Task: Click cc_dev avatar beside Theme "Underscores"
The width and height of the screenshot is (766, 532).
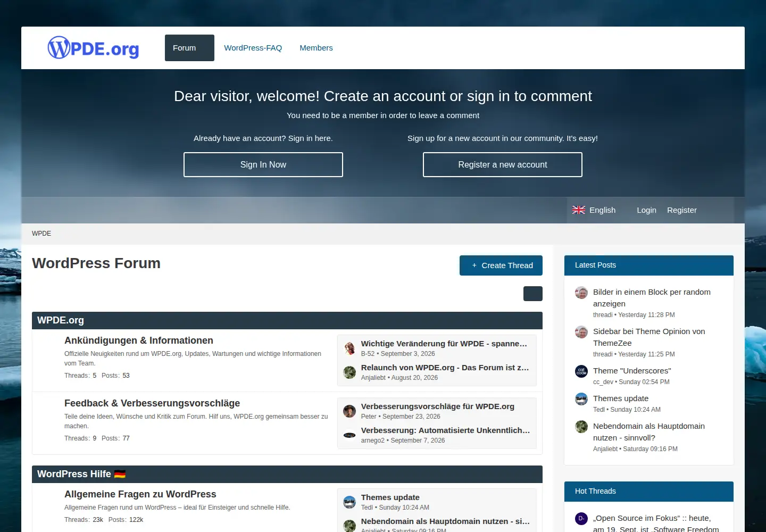Action: click(581, 371)
